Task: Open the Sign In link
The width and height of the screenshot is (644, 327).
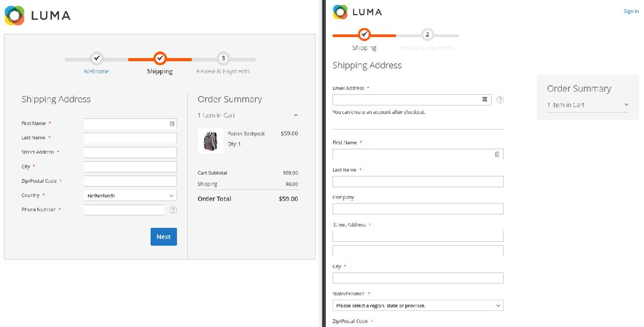Action: pos(631,11)
